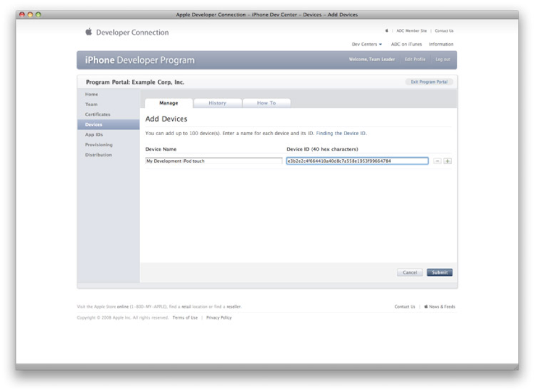Click the Device Name input field
Viewport: 535px width, 392px height.
tap(214, 161)
